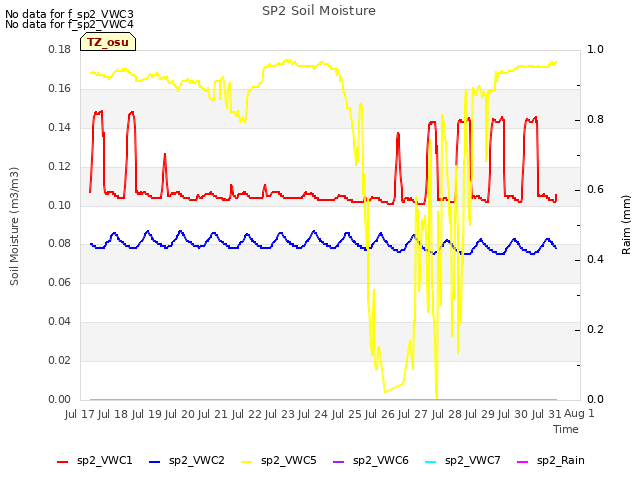Click the Jul 23 x-axis tick label
Screen dimensions: 640x480
(x=280, y=414)
